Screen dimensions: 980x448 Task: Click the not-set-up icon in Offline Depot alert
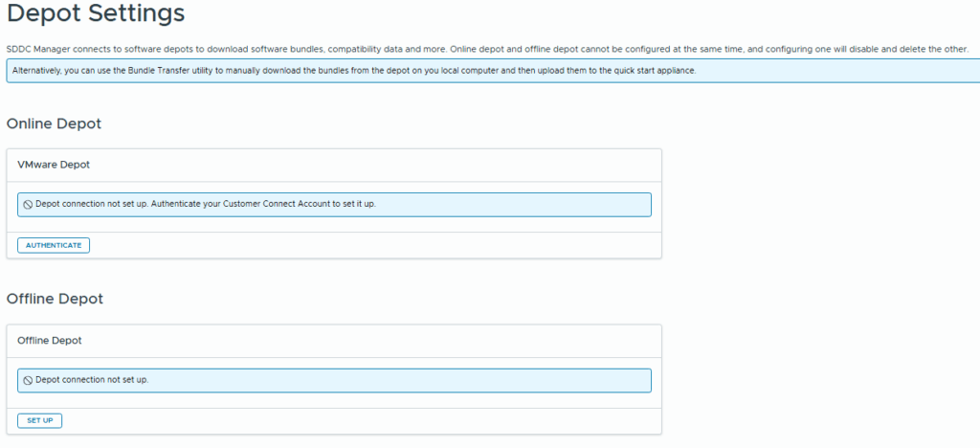tap(28, 380)
